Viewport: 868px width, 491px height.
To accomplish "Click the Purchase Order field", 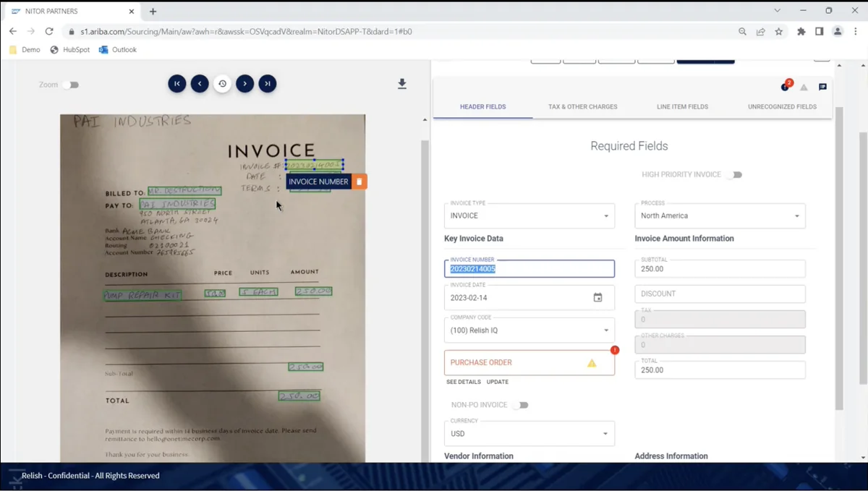I will 529,363.
